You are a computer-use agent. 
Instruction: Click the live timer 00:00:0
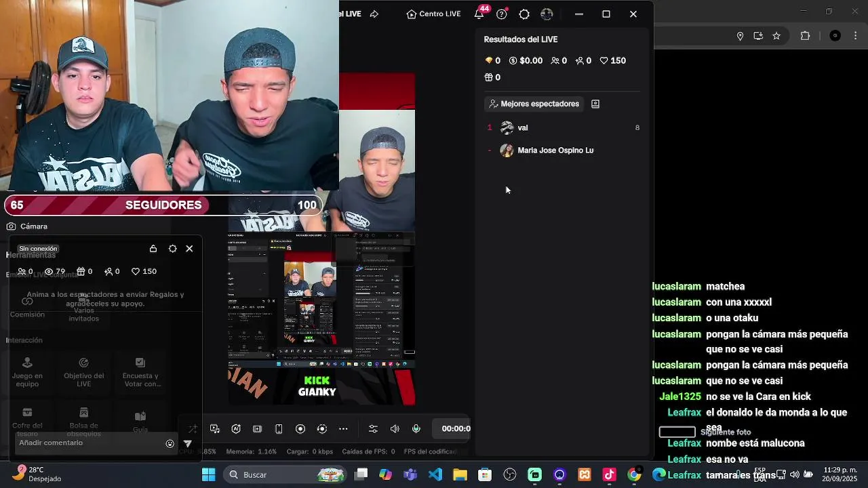[456, 428]
